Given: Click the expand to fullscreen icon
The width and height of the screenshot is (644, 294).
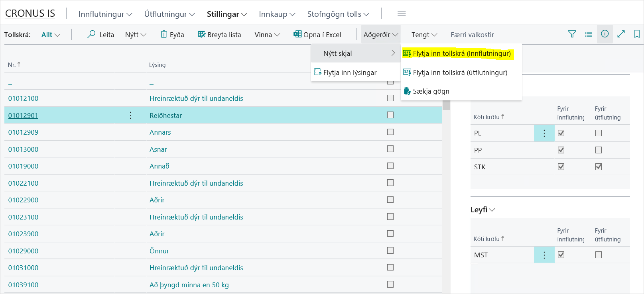Looking at the screenshot, I should tap(621, 34).
